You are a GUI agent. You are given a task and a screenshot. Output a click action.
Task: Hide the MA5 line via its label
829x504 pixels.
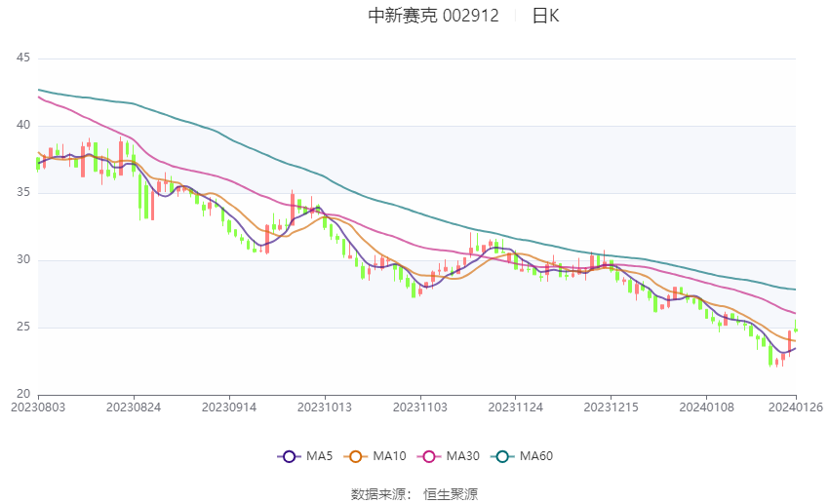319,456
